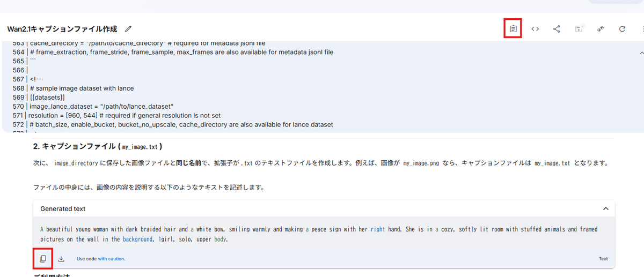Viewport: 644px width, 277px height.
Task: Click the "Generated text" header label
Action: (x=63, y=209)
